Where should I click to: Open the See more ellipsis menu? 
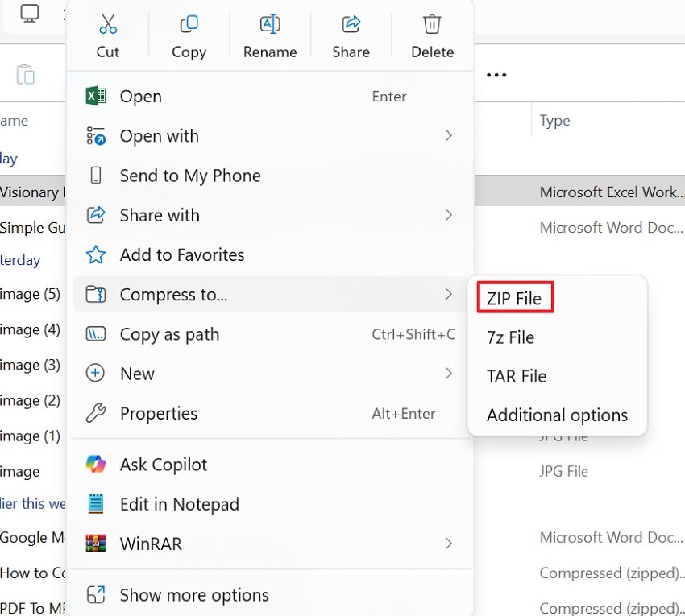[496, 74]
